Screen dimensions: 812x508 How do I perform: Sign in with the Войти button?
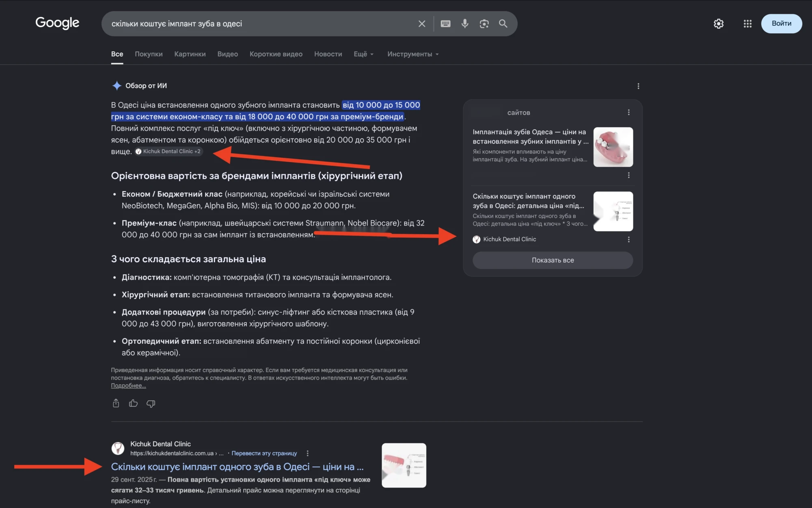point(782,24)
